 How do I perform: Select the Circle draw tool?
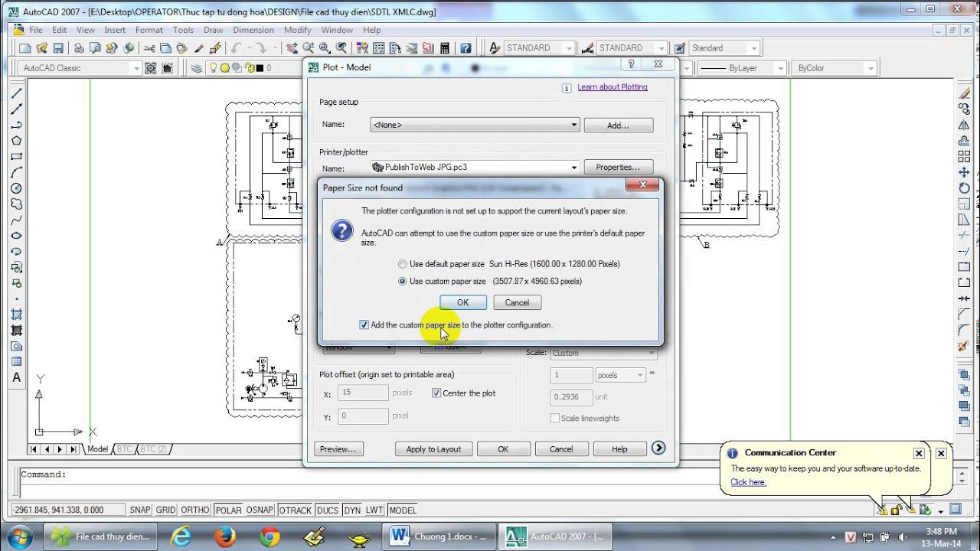(16, 188)
